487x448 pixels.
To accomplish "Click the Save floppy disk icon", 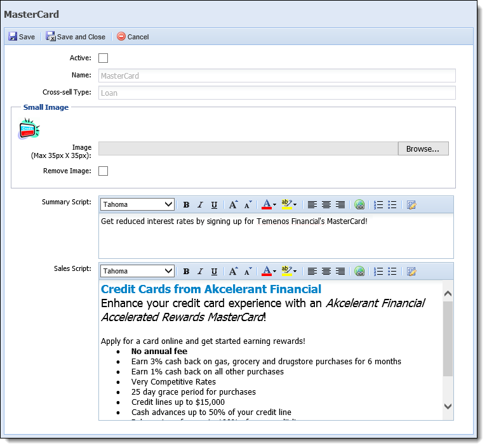I will (x=13, y=37).
